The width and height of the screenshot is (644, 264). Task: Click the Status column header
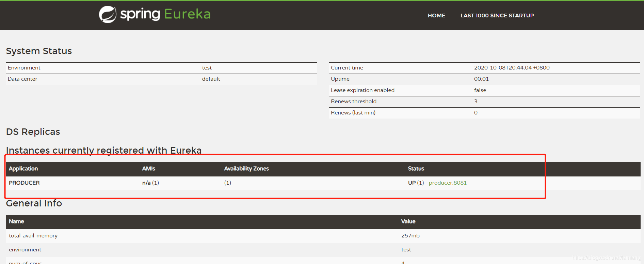click(416, 169)
